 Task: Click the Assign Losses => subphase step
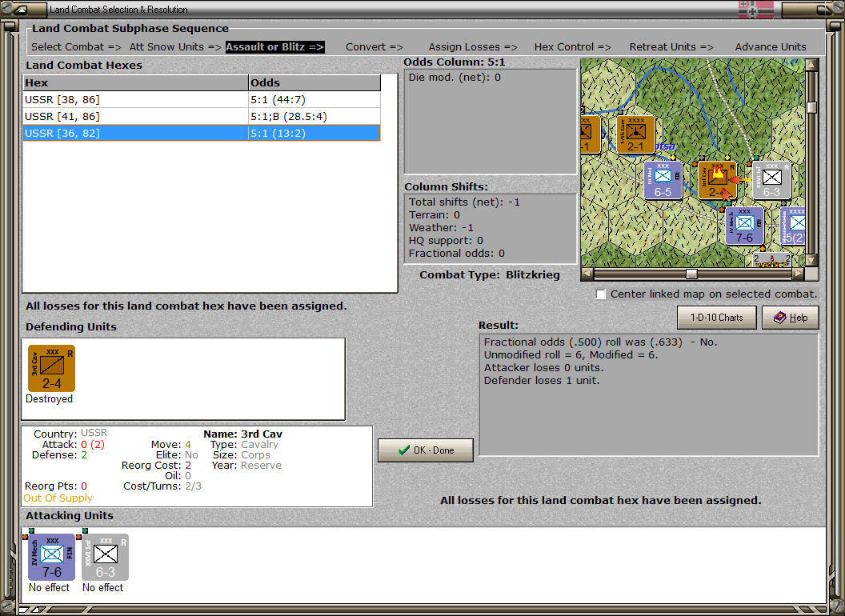tap(473, 47)
